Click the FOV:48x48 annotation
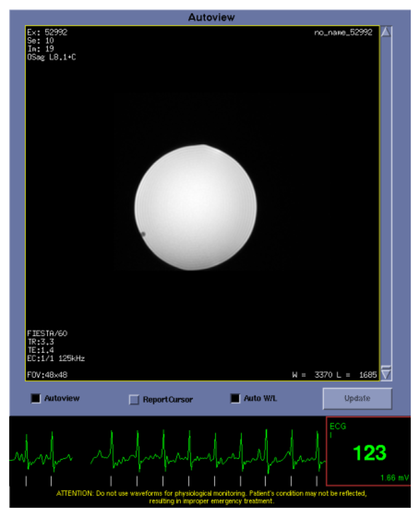 coord(47,374)
